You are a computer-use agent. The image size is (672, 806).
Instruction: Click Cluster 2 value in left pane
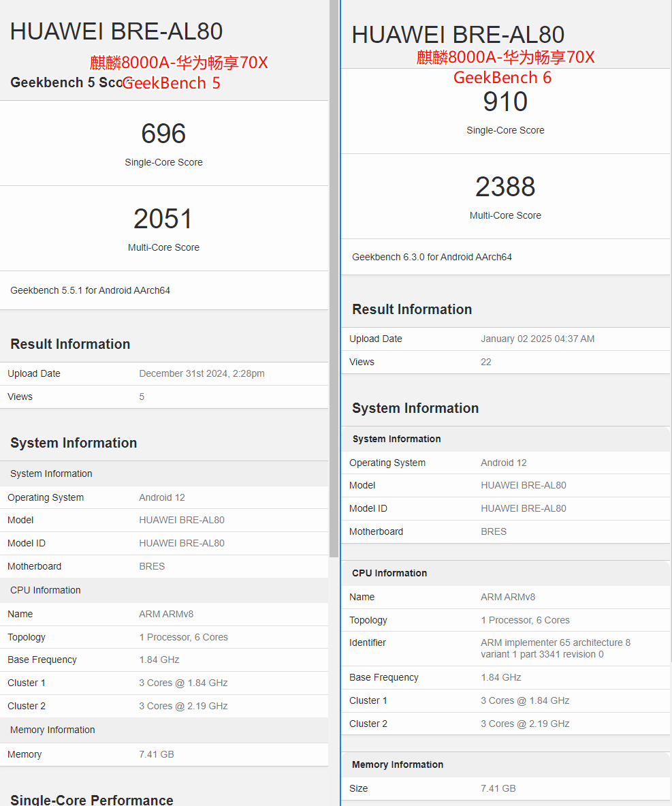point(183,707)
